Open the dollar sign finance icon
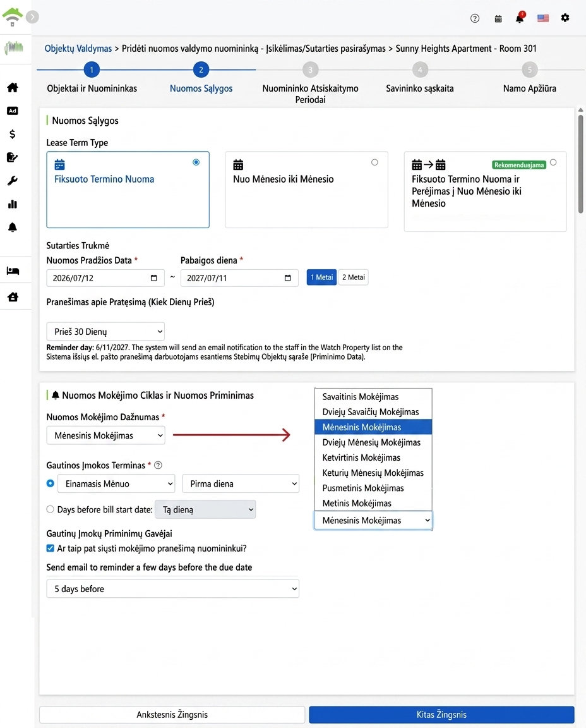The width and height of the screenshot is (586, 728). coord(13,134)
